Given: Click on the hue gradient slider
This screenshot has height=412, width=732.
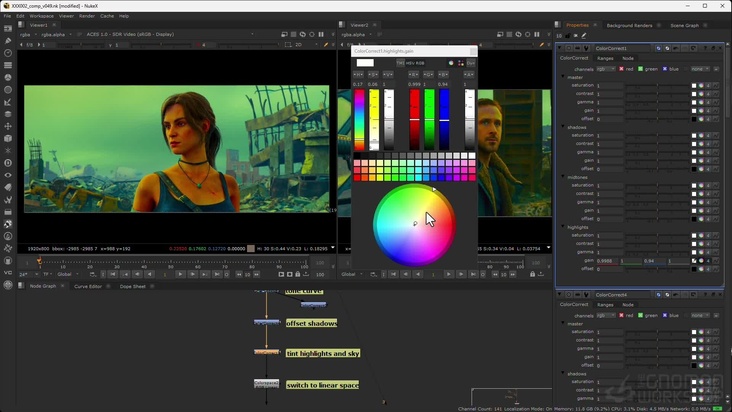Looking at the screenshot, I should pos(359,119).
